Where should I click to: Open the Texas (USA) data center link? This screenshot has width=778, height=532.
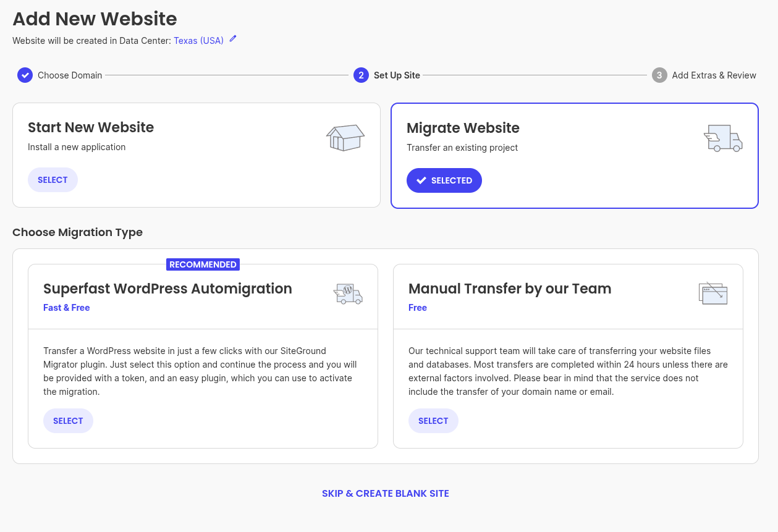tap(198, 41)
